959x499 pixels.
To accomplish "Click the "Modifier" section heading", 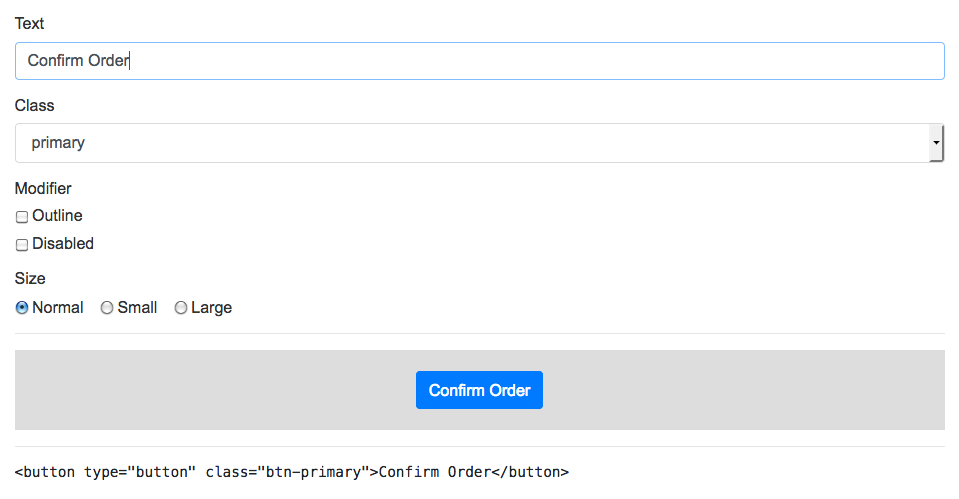I will tap(43, 188).
